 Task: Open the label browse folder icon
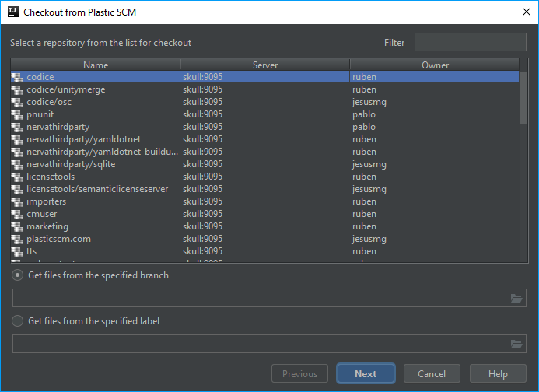tap(516, 344)
